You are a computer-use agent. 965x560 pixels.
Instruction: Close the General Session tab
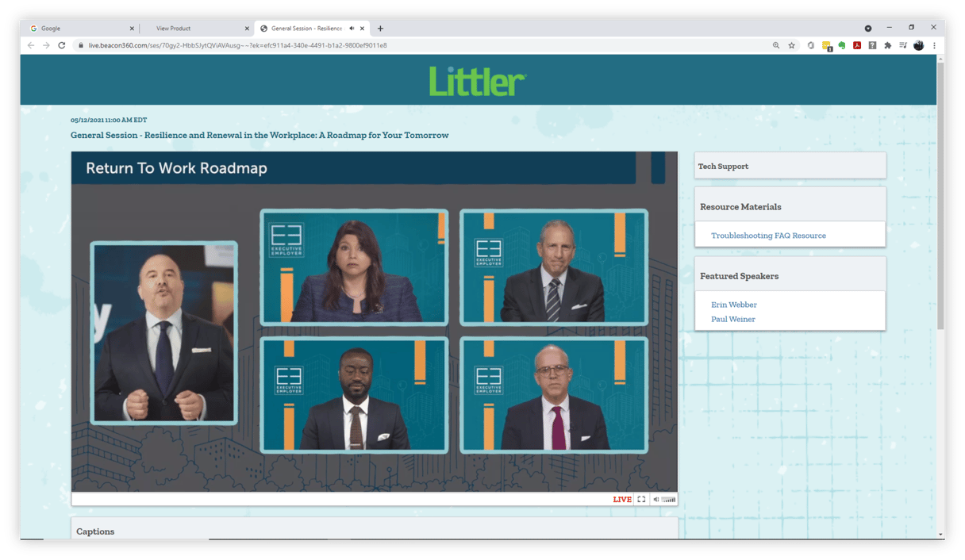363,29
